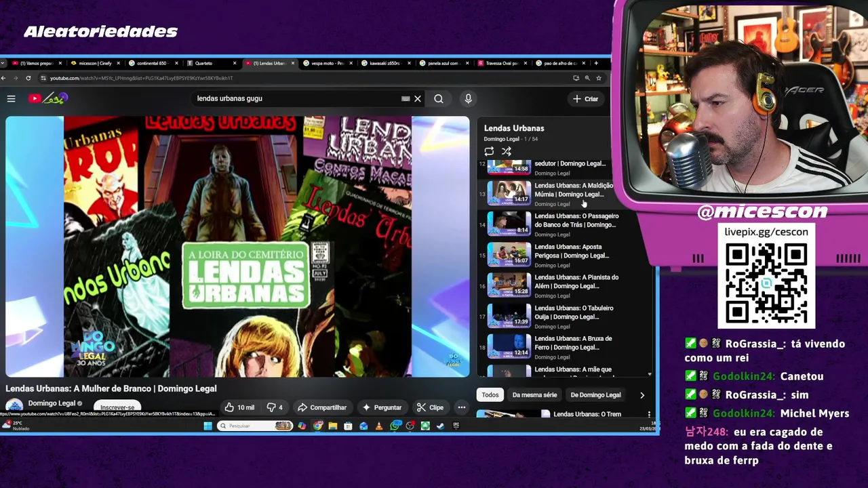Open File Explorer from the taskbar
The width and height of the screenshot is (868, 488).
[332, 426]
